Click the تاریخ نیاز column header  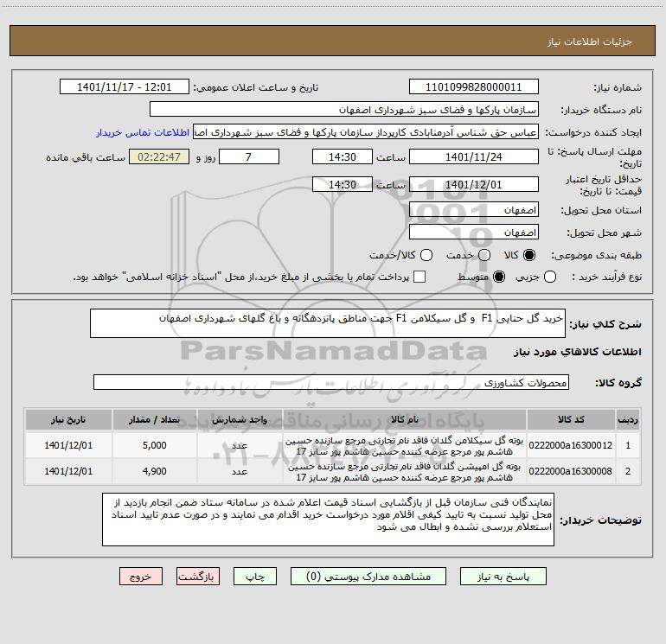[68, 419]
